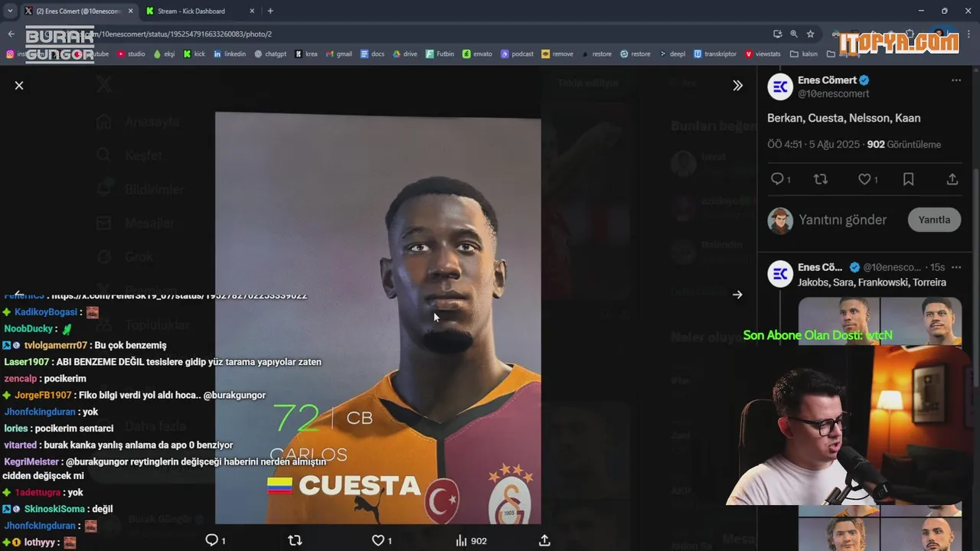Click the repost icon below the photo
The height and width of the screenshot is (551, 980).
[295, 540]
